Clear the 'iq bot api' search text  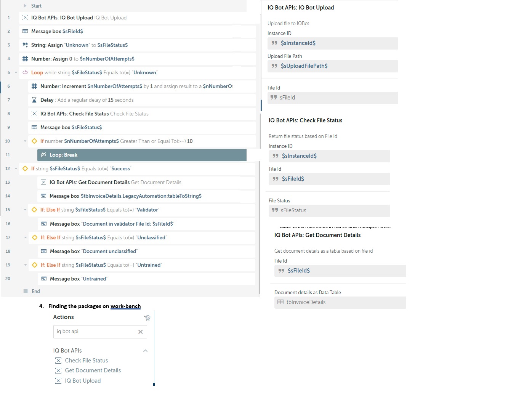pyautogui.click(x=140, y=332)
